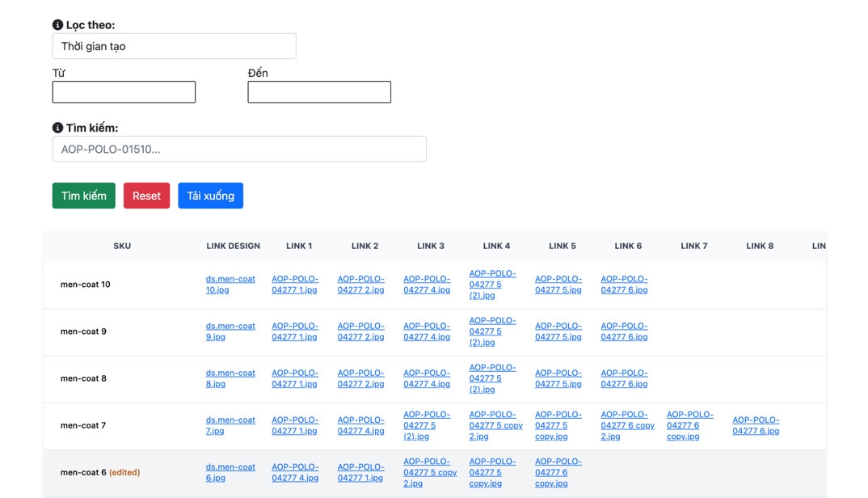868x498 pixels.
Task: Open Link 5 of men-coat 10 row
Action: click(558, 285)
